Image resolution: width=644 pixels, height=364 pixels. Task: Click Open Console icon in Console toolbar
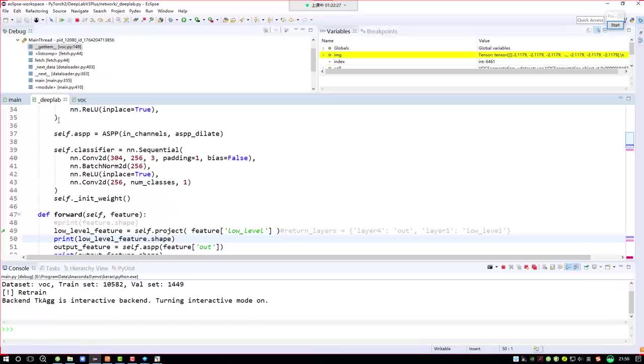[608, 267]
